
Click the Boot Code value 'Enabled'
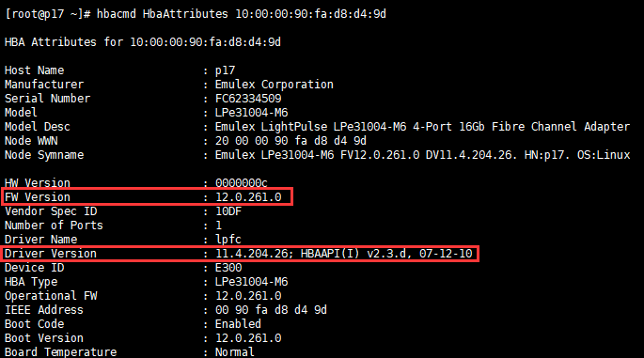click(238, 324)
